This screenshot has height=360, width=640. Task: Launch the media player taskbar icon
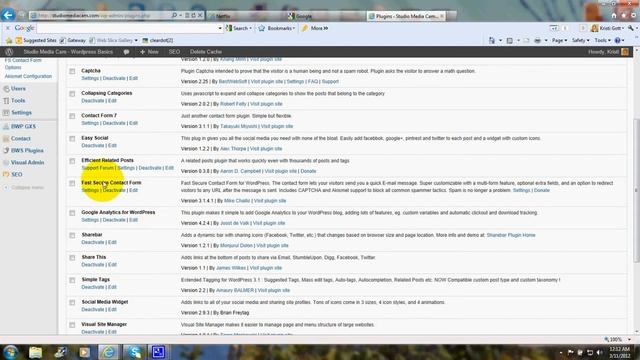click(x=84, y=352)
